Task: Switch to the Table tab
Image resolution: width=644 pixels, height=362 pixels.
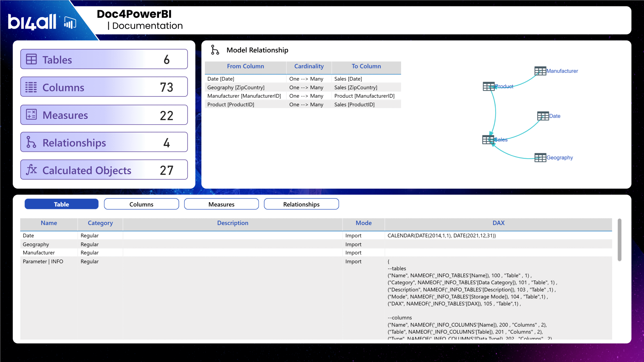Action: (61, 204)
